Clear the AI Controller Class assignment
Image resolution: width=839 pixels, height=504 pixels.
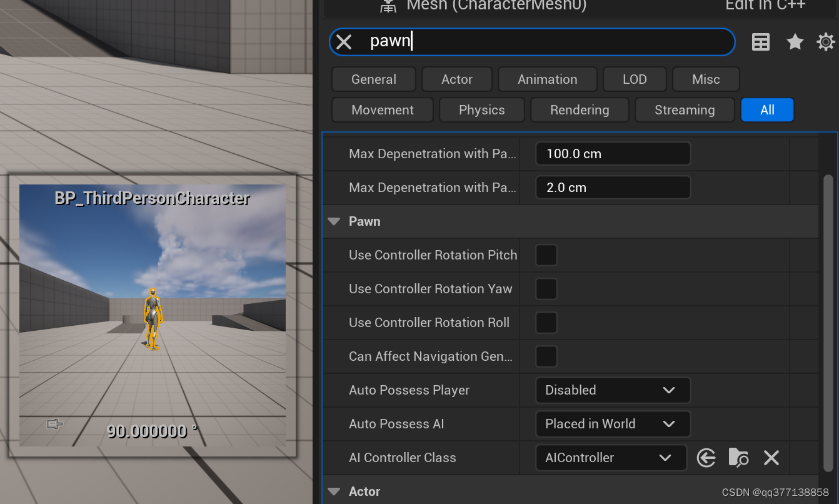coord(771,458)
